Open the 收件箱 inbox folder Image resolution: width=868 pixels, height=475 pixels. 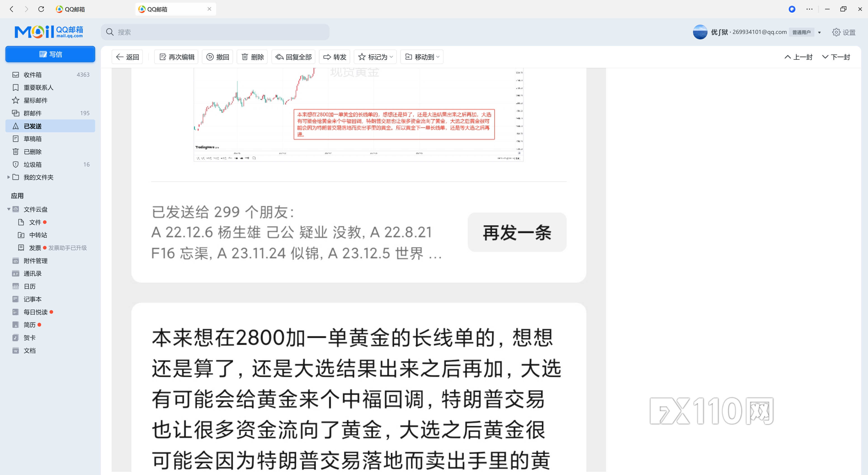click(x=50, y=74)
